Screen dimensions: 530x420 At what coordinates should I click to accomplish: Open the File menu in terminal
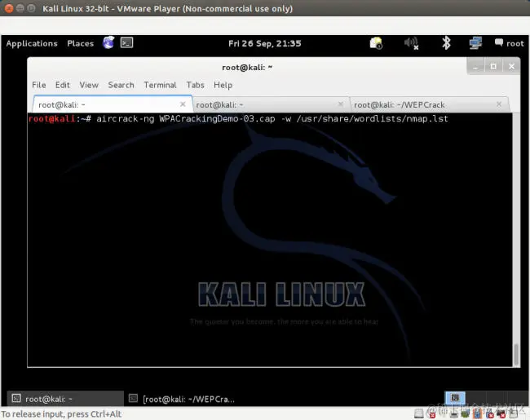pyautogui.click(x=39, y=85)
